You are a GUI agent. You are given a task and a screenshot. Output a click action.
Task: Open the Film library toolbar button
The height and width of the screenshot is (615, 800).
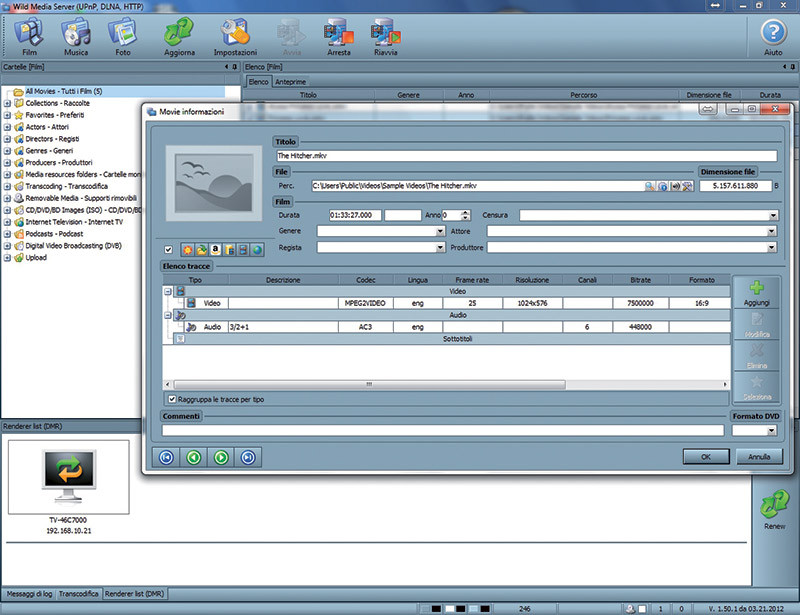pyautogui.click(x=29, y=37)
